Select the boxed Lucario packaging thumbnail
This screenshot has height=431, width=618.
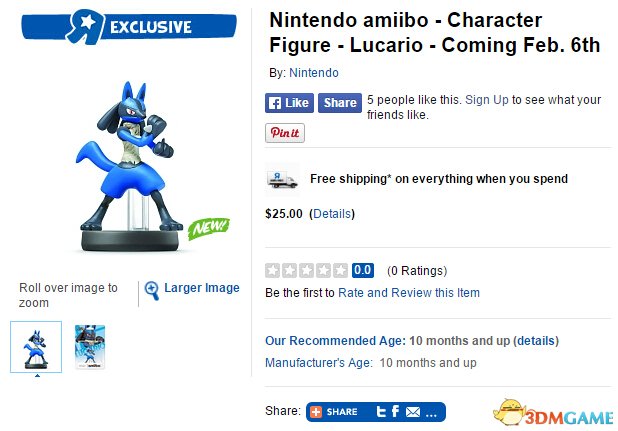[x=90, y=347]
